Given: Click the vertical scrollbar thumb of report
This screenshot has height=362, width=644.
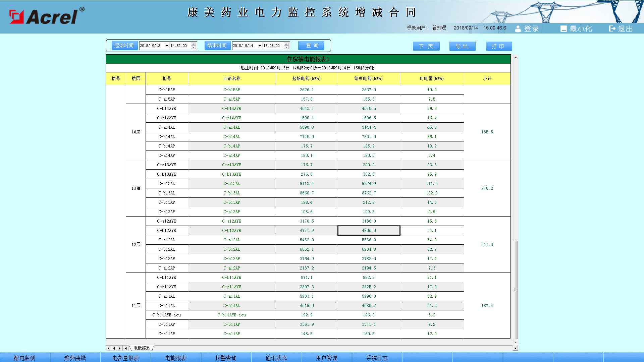Looking at the screenshot, I should point(515,290).
